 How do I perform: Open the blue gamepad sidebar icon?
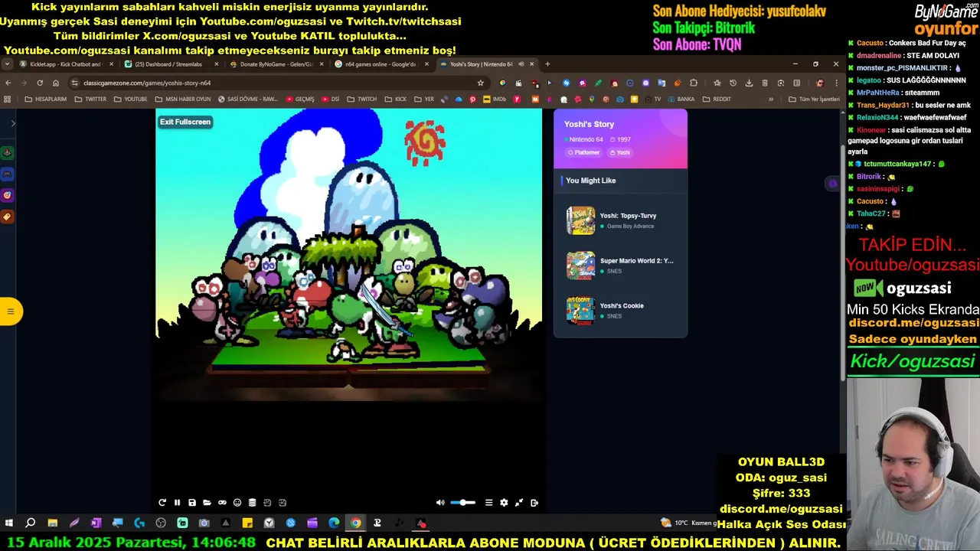pos(7,174)
